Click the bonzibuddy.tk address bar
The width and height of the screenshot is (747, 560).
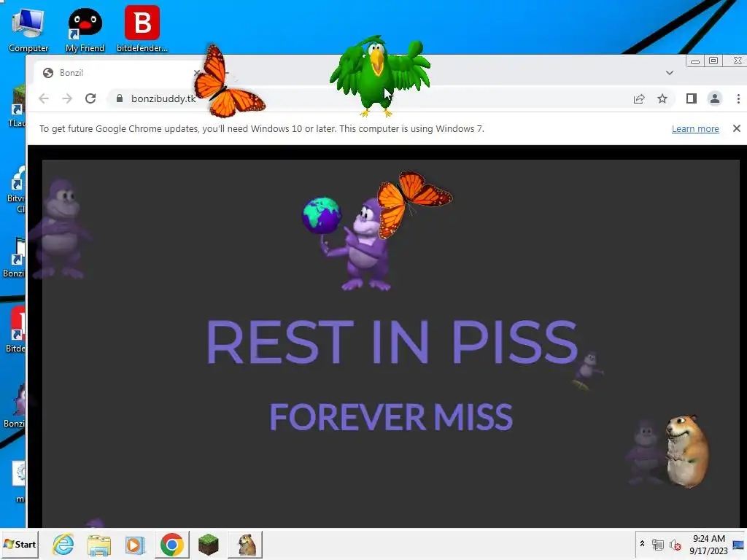coord(391,98)
